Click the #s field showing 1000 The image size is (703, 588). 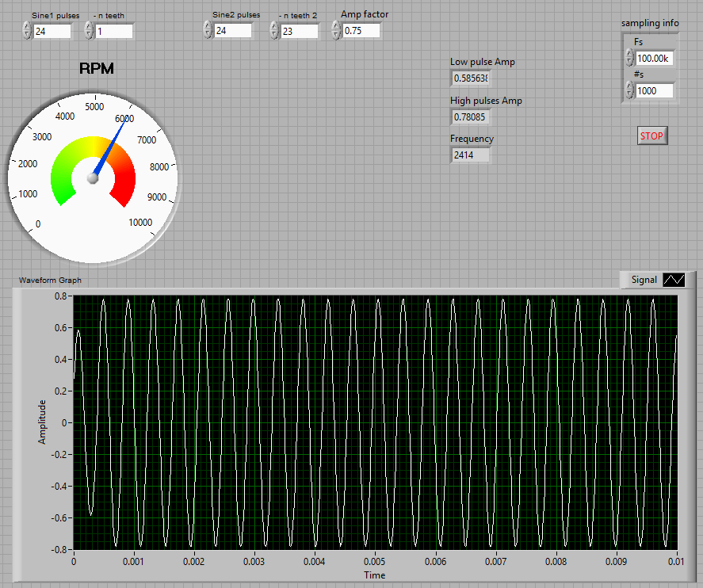[654, 90]
